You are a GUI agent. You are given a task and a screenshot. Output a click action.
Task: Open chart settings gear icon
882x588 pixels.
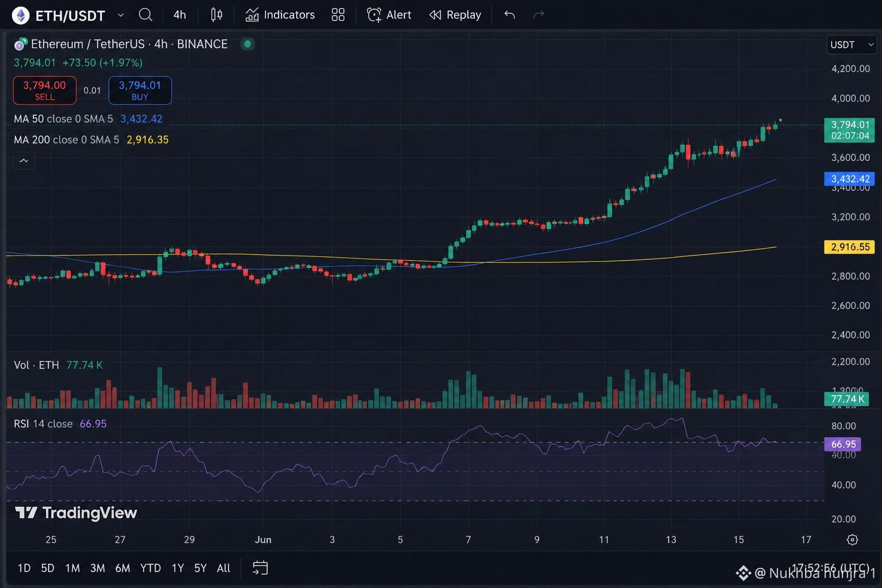[853, 540]
